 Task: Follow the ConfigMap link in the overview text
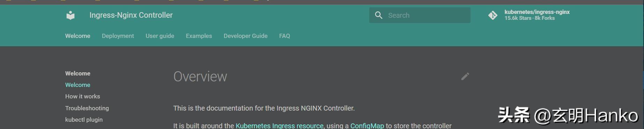coord(367,126)
